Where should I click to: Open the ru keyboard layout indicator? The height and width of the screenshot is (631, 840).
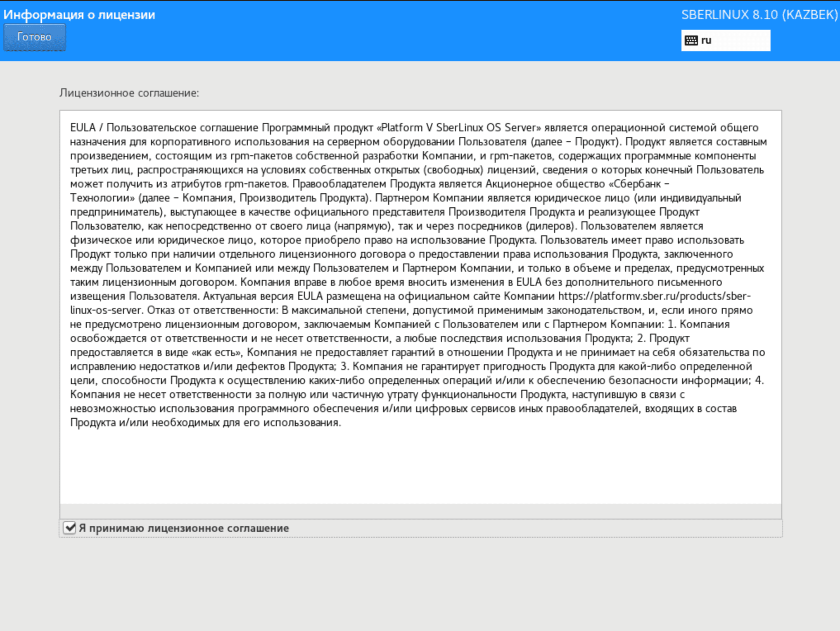click(x=726, y=40)
